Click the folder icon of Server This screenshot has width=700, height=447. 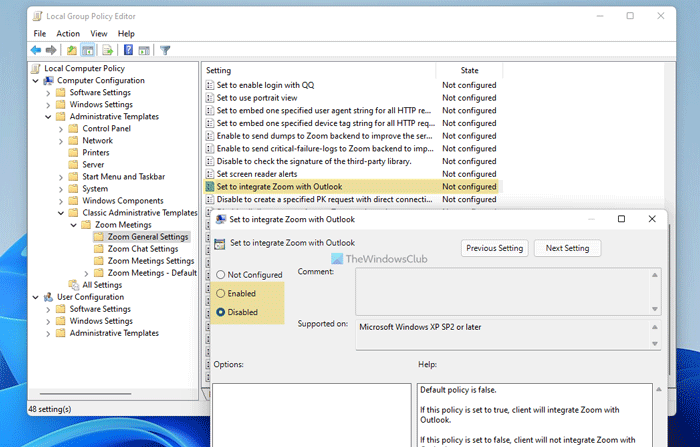(x=74, y=164)
